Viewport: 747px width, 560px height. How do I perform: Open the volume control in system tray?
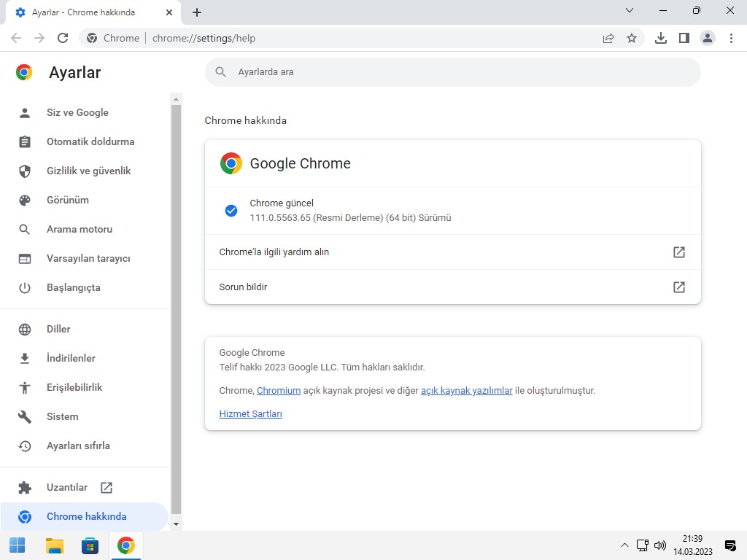(660, 545)
